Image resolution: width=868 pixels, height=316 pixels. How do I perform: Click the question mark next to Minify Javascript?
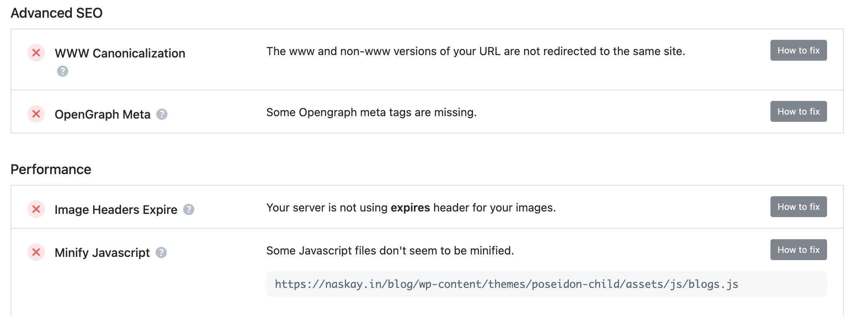(x=161, y=252)
